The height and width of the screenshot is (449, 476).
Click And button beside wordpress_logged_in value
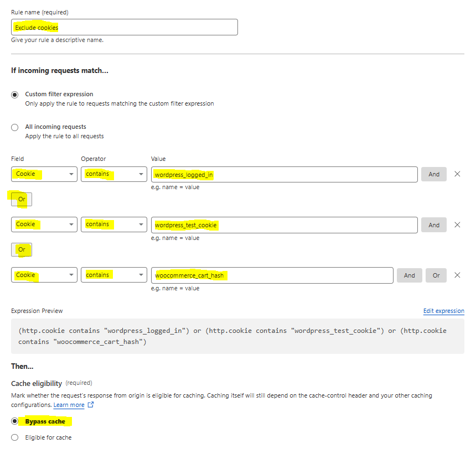coord(434,174)
